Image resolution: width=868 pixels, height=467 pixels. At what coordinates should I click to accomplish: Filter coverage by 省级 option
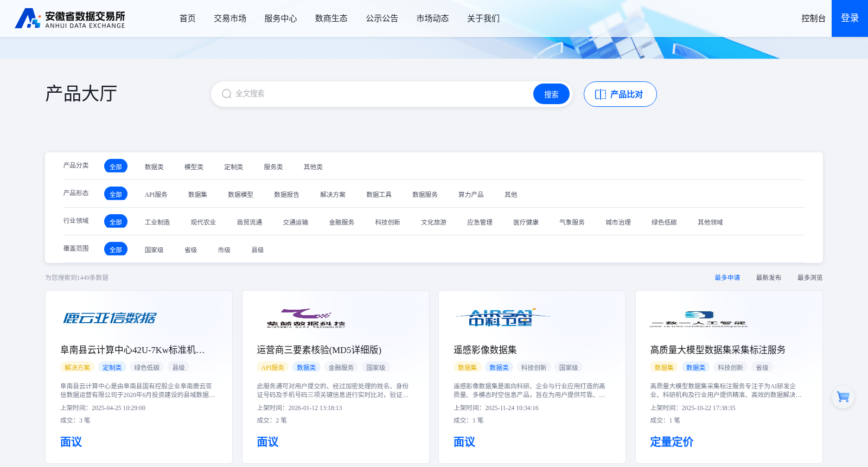190,250
